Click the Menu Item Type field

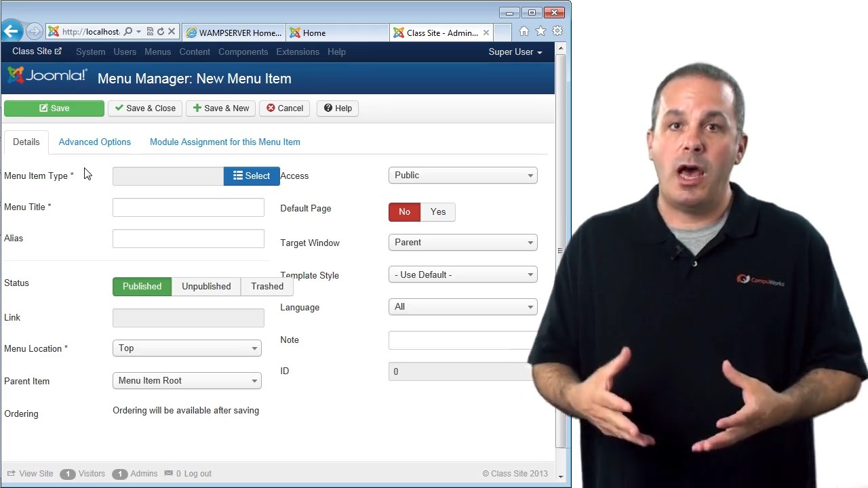tap(168, 176)
